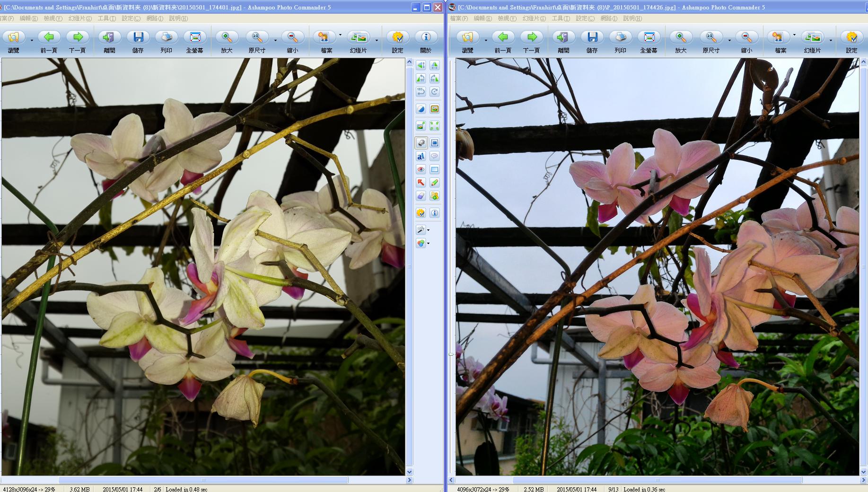Screen dimensions: 868x492
Task: Open 幻燈片(S) menu in left window
Action: (x=80, y=18)
